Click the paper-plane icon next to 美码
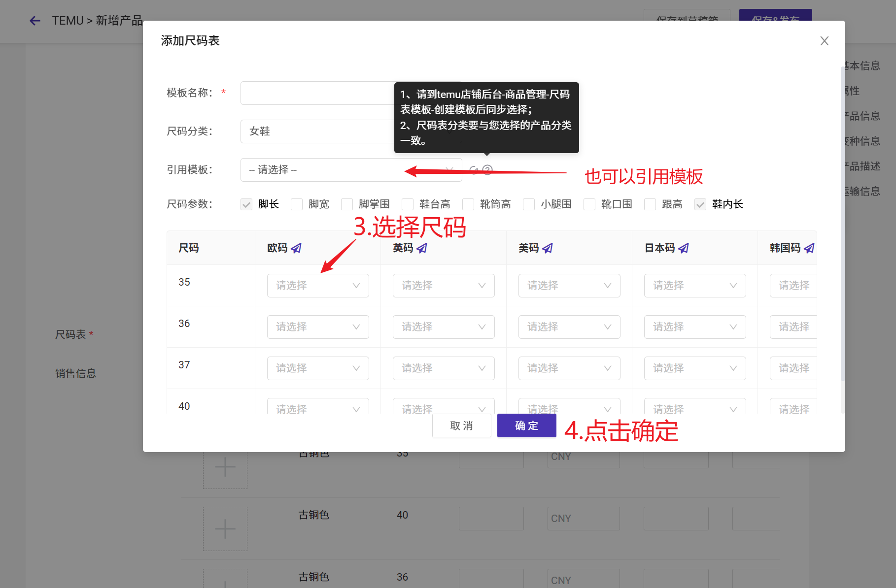Screen dimensions: 896x588 548,248
